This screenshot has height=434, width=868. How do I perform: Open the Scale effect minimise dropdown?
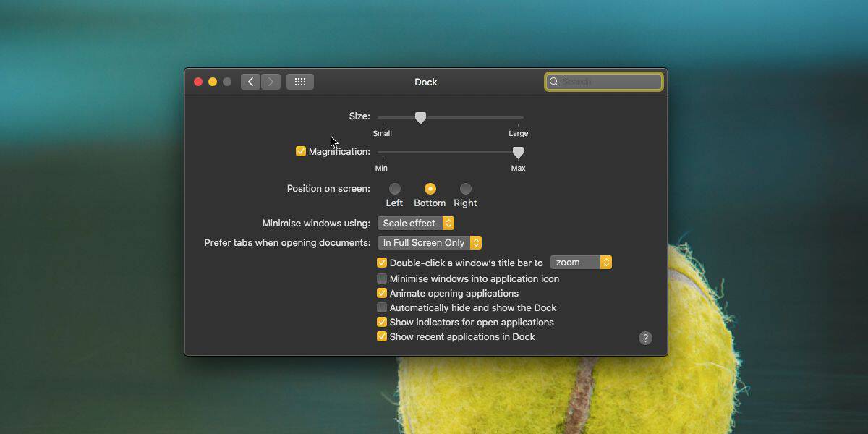pyautogui.click(x=416, y=223)
